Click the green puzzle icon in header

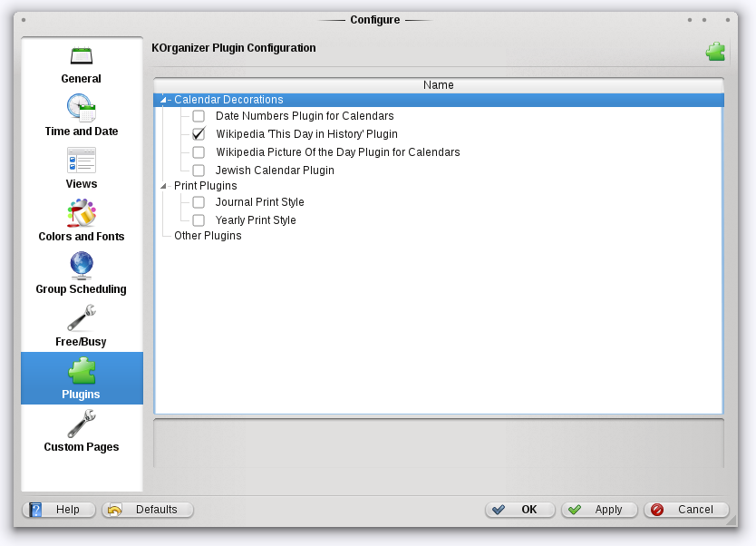click(715, 52)
